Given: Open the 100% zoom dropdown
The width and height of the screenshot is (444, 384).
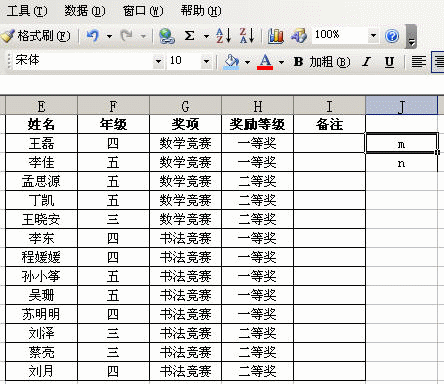Looking at the screenshot, I should 373,35.
